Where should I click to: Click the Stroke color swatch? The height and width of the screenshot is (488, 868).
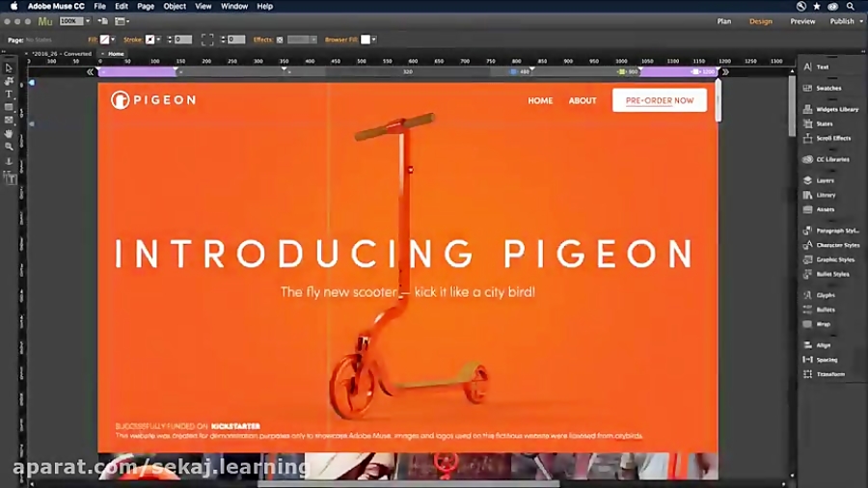(x=149, y=40)
